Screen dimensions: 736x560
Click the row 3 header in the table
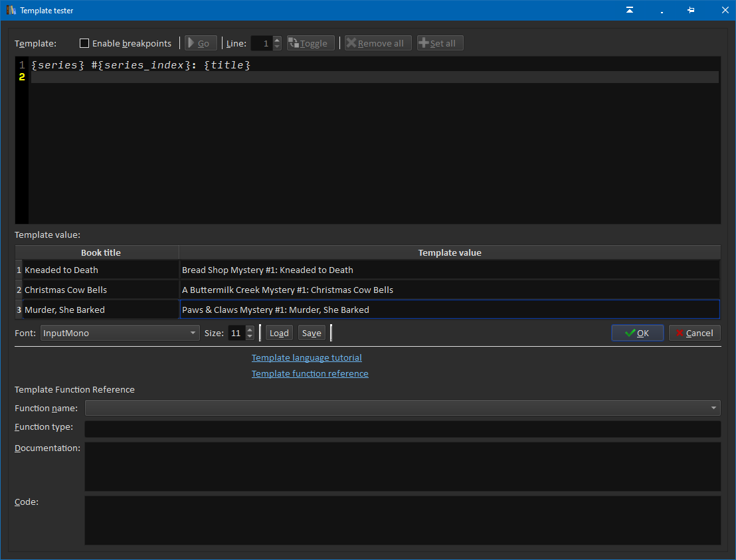pyautogui.click(x=19, y=310)
